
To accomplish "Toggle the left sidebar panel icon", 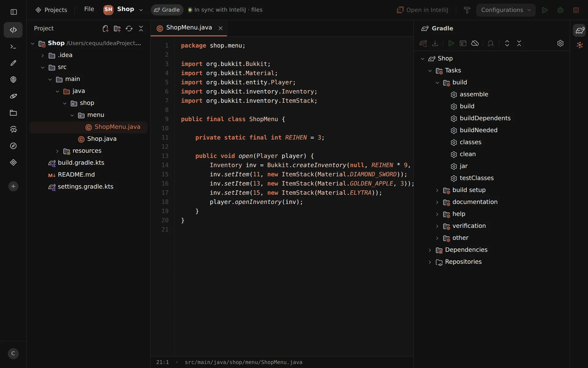I will (x=14, y=12).
